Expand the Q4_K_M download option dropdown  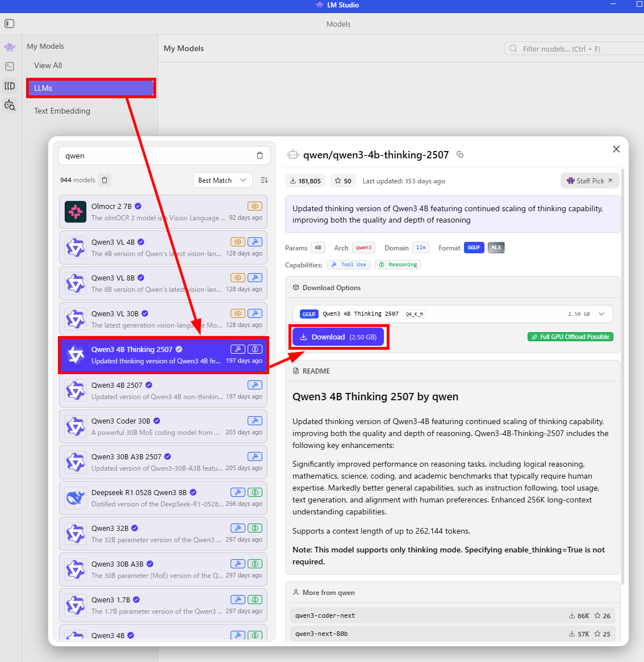click(601, 314)
